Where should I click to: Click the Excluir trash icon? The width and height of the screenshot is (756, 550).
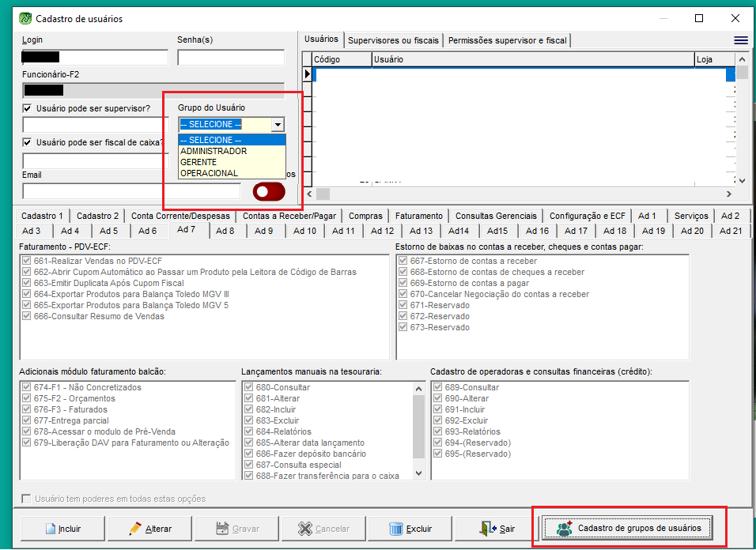pyautogui.click(x=398, y=529)
